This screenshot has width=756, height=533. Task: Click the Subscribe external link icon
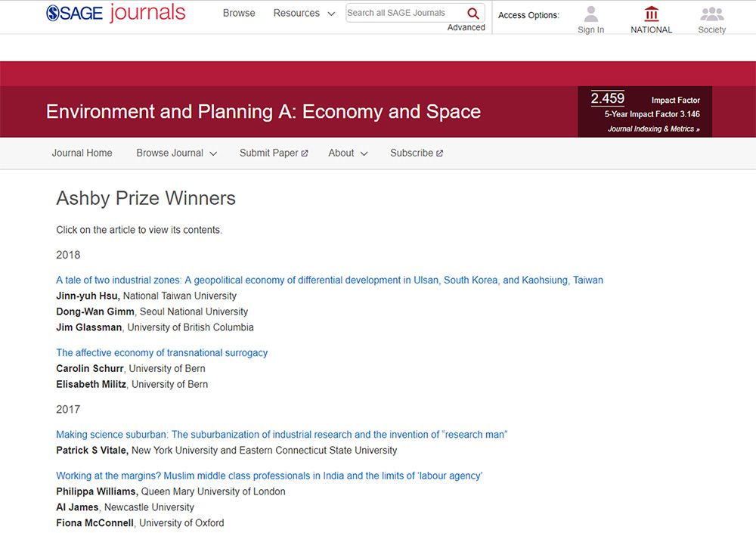pyautogui.click(x=439, y=153)
